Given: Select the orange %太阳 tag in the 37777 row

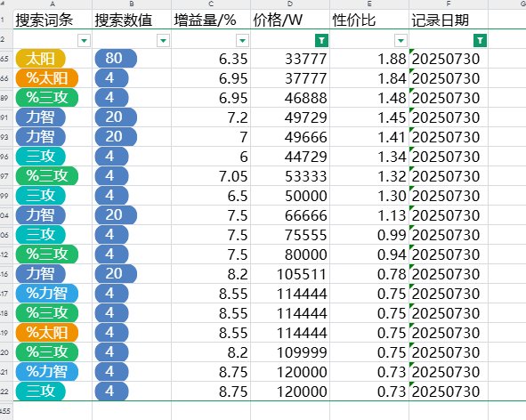Looking at the screenshot, I should pos(47,78).
